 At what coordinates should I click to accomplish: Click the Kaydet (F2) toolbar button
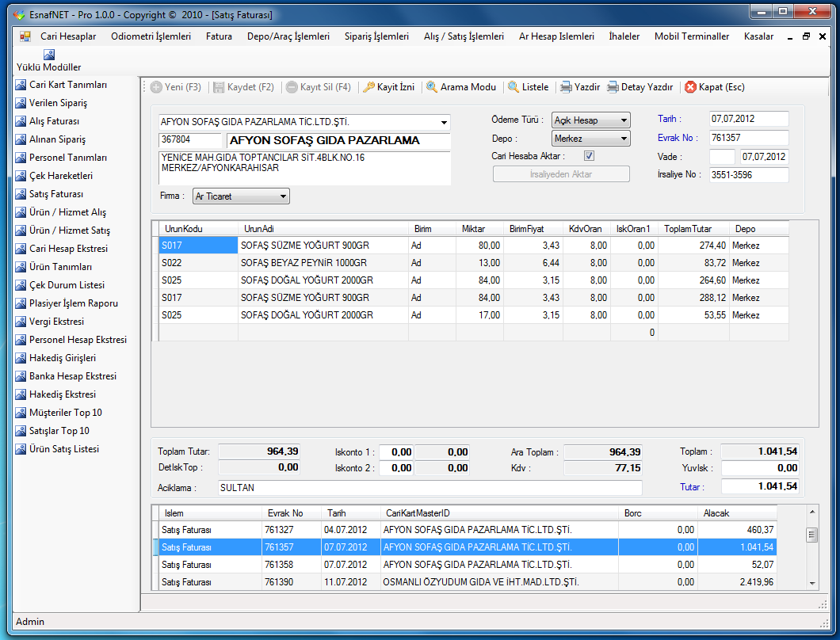click(244, 87)
